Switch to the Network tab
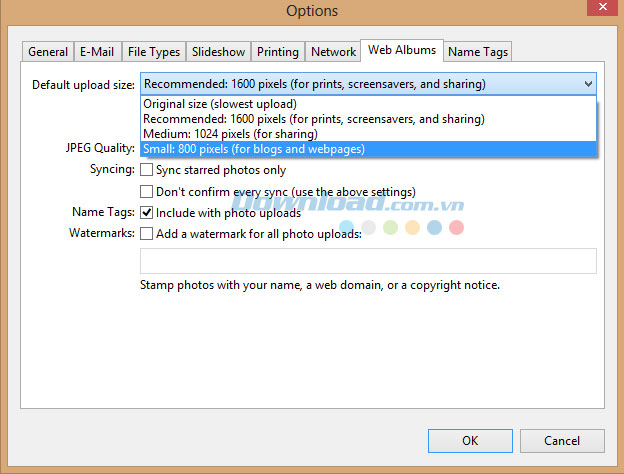The image size is (624, 474). click(x=333, y=52)
